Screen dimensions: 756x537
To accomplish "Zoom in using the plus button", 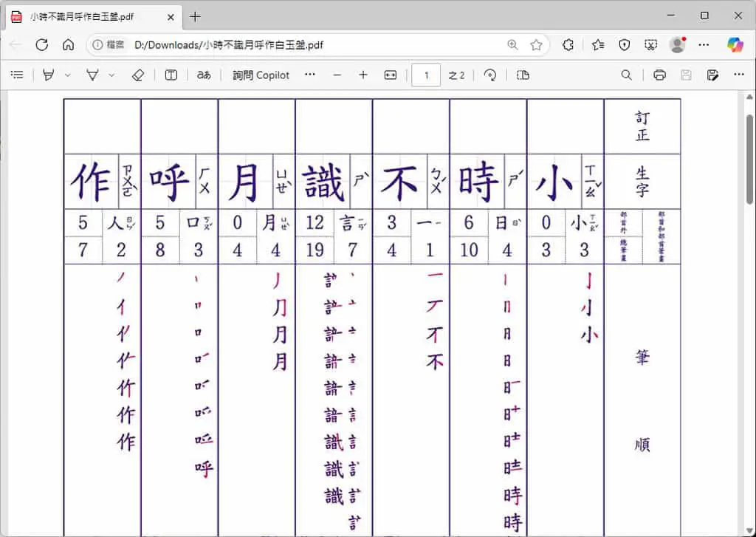I will 363,75.
